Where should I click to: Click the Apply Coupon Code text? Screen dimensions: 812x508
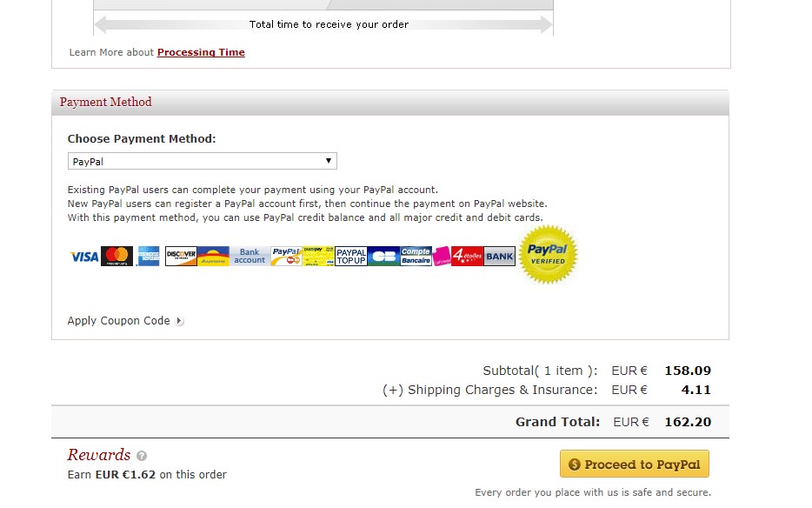[118, 321]
